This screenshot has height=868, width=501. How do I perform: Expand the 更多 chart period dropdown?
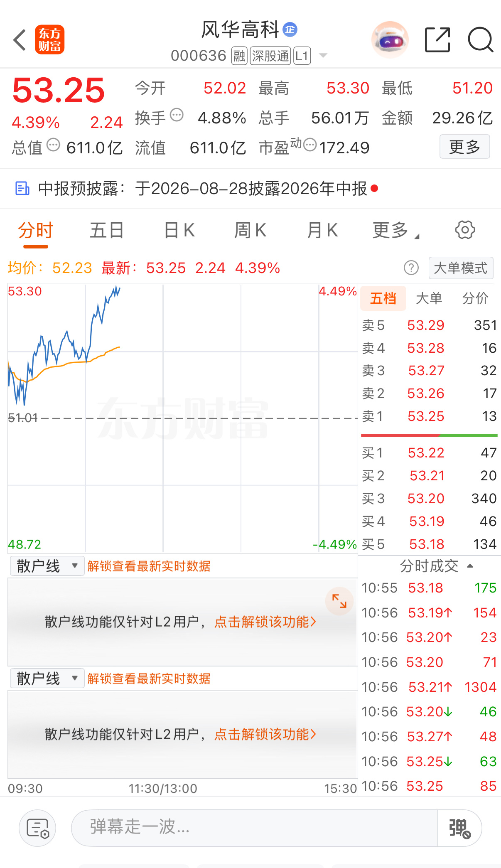[x=395, y=230]
